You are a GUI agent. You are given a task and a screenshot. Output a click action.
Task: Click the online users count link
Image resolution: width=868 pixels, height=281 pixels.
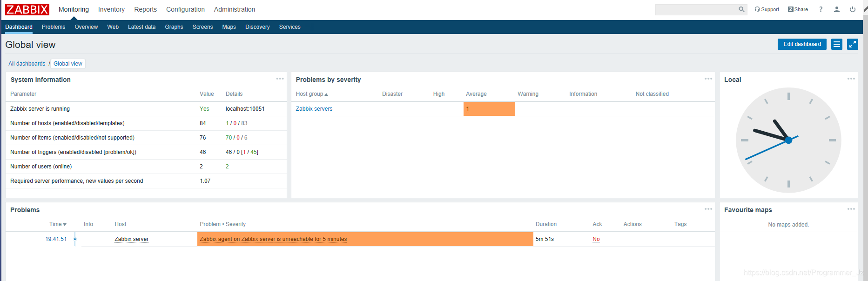point(227,167)
